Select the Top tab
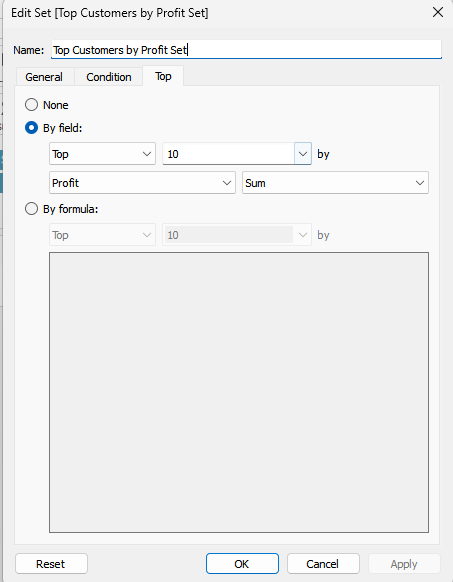 163,76
